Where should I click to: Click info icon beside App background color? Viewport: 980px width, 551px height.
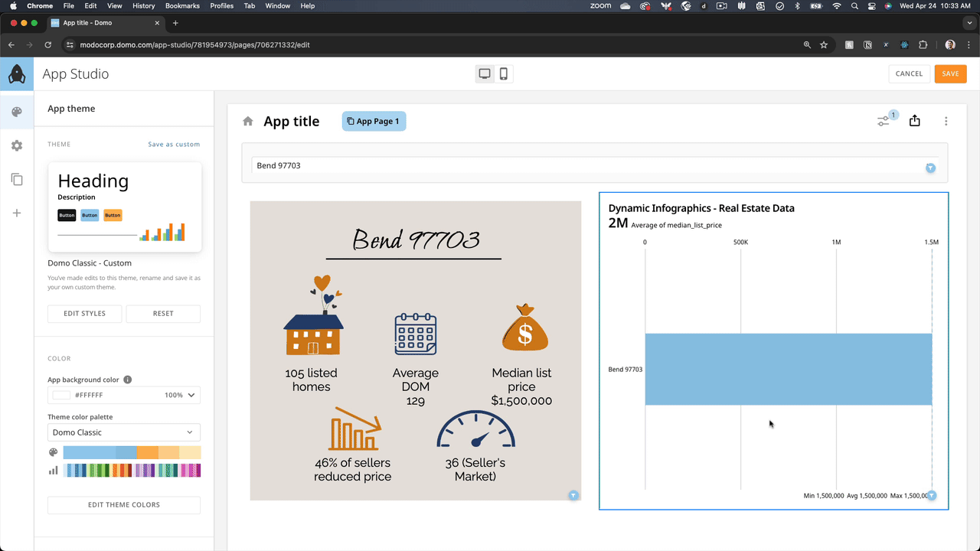click(x=128, y=380)
